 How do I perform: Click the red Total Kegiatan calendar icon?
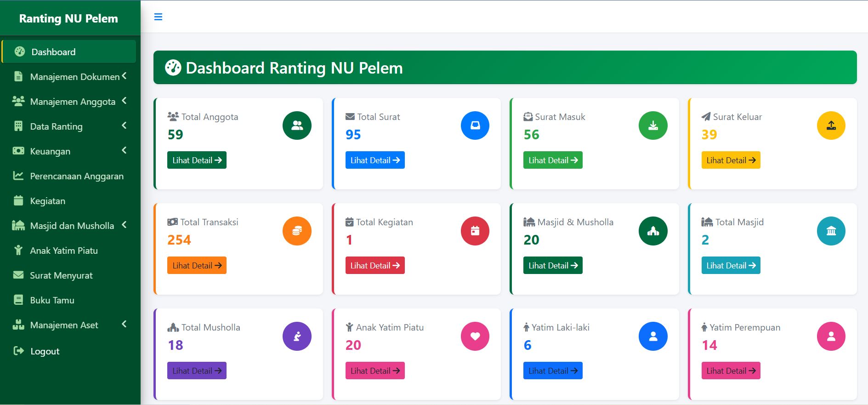click(x=475, y=231)
